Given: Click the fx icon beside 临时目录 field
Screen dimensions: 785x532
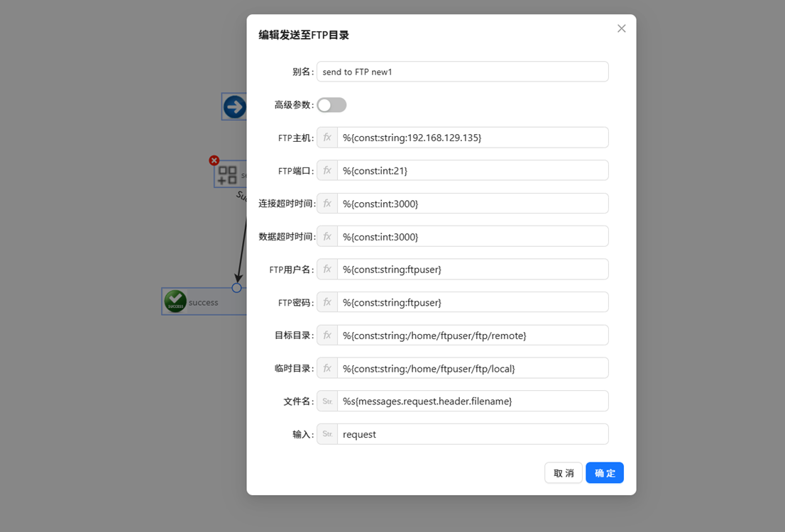Looking at the screenshot, I should click(327, 368).
